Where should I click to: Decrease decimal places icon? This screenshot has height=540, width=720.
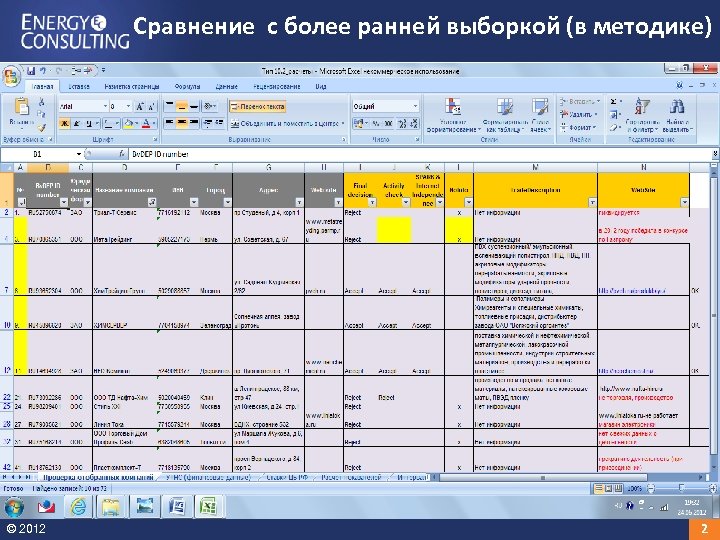pos(414,123)
